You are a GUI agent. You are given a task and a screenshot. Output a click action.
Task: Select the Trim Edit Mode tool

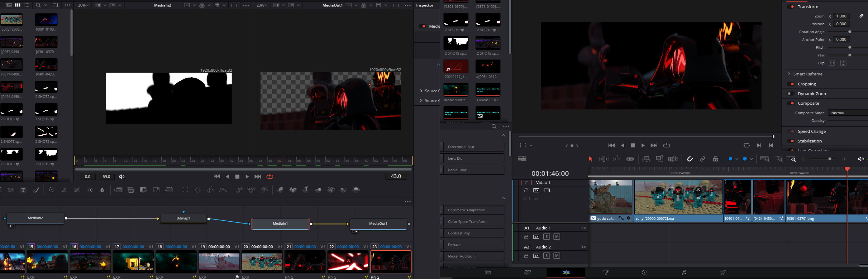point(604,159)
